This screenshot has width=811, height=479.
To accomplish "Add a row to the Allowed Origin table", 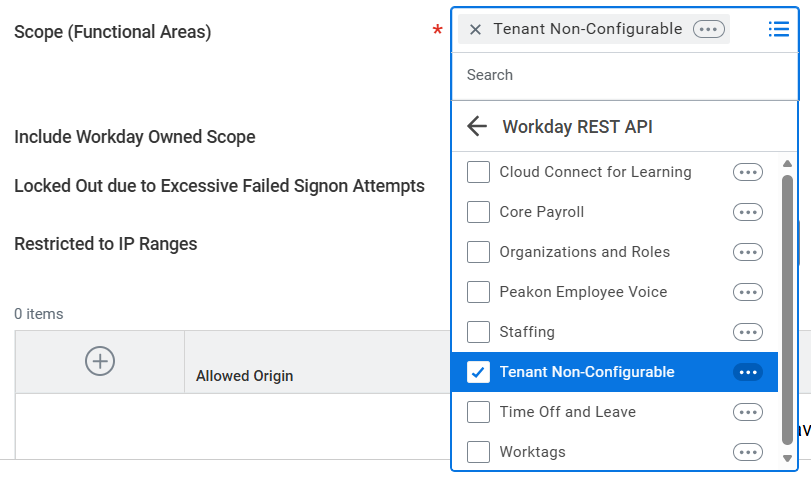I will pyautogui.click(x=100, y=361).
